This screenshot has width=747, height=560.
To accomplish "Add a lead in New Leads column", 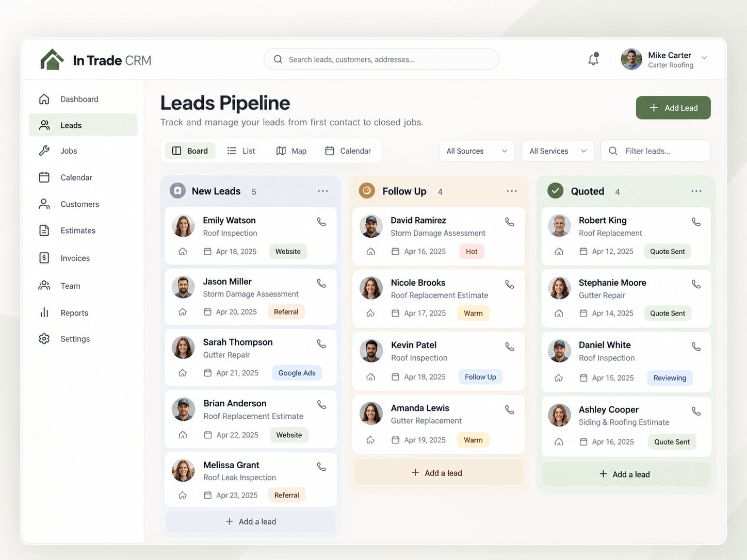I will pos(251,521).
